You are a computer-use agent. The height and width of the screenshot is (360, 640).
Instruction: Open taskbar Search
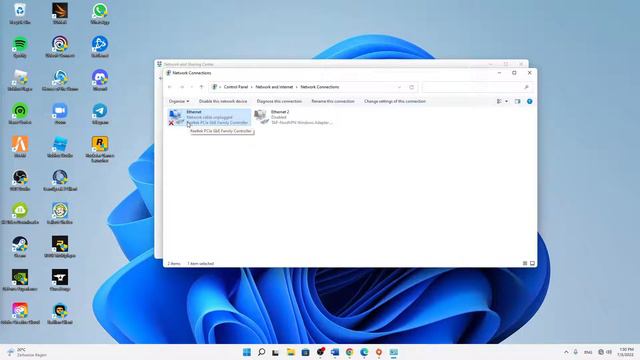(x=261, y=352)
